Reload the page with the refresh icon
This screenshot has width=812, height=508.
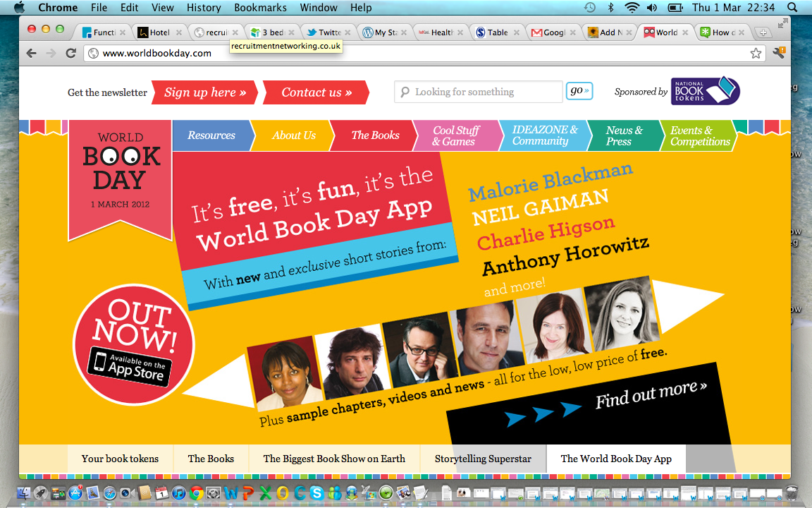tap(70, 54)
